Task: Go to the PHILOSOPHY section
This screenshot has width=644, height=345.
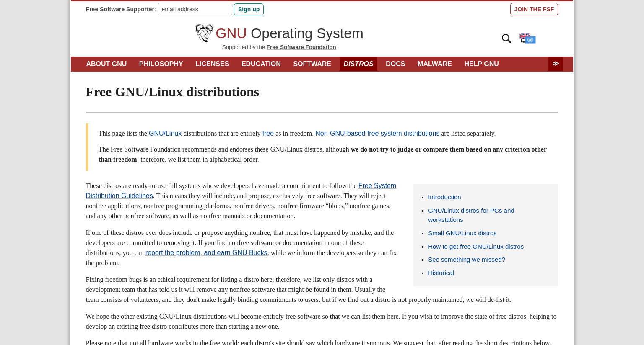Action: [x=161, y=64]
